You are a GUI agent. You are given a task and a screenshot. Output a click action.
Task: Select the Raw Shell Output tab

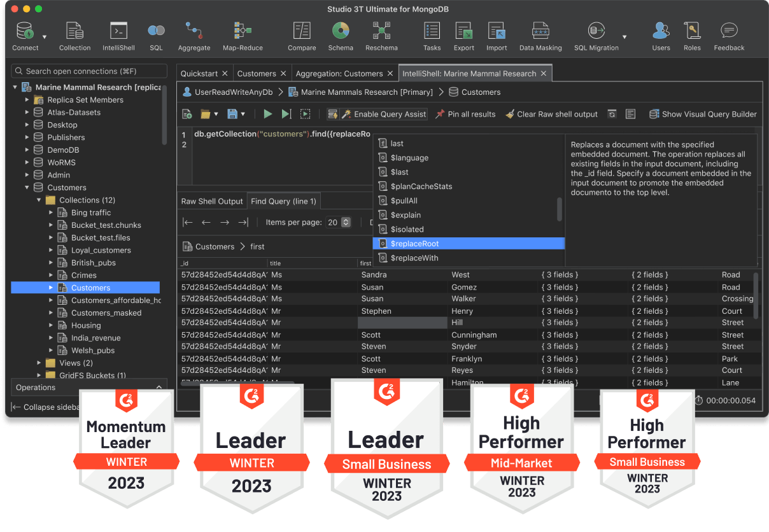[212, 201]
